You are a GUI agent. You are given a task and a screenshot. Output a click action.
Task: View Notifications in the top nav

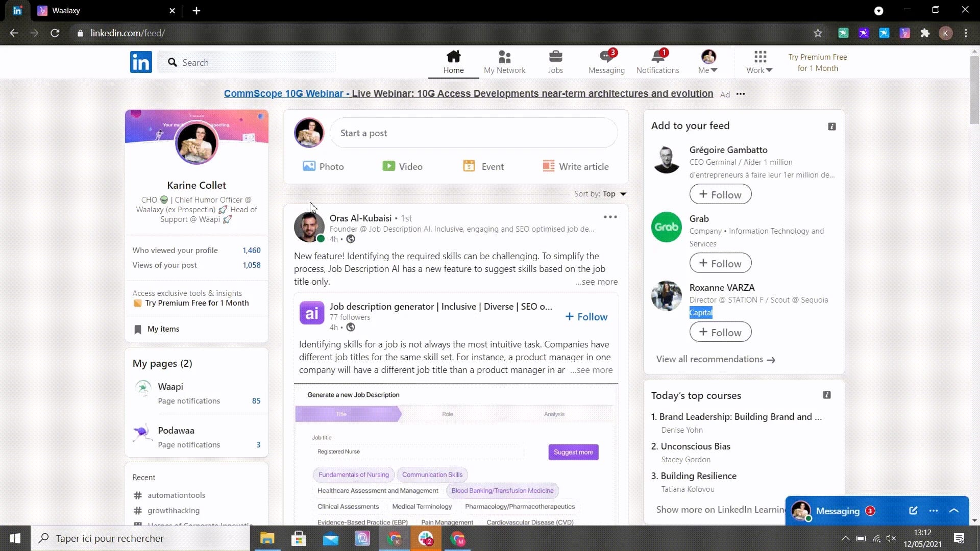(x=657, y=62)
